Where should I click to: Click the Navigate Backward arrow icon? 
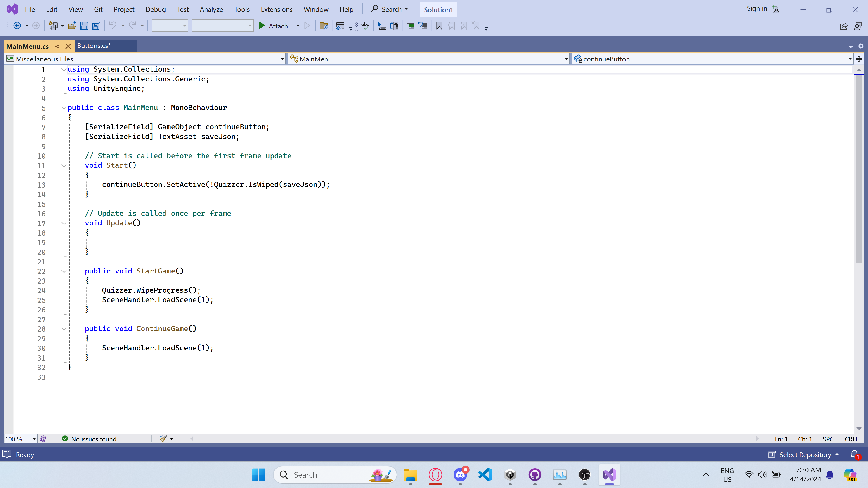coord(17,26)
